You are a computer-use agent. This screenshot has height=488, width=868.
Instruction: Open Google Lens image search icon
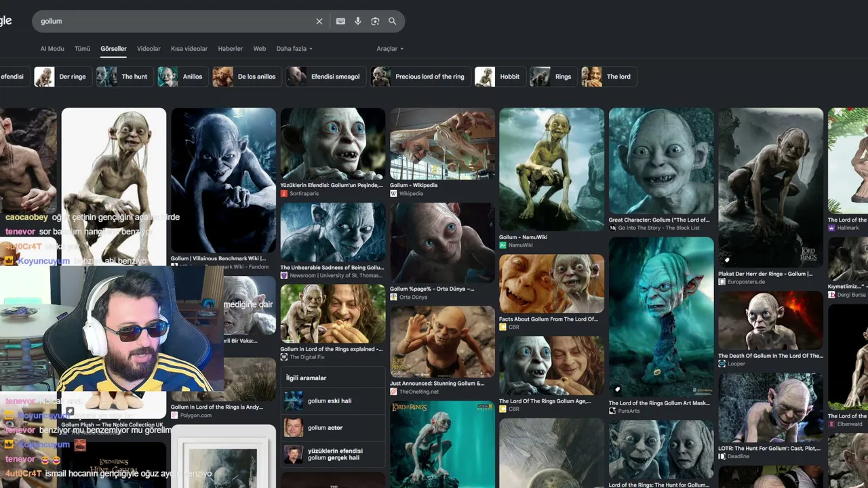pos(375,21)
